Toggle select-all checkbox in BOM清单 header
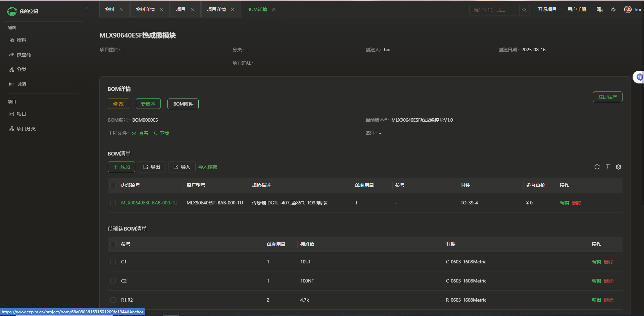This screenshot has width=644, height=316. [113, 185]
